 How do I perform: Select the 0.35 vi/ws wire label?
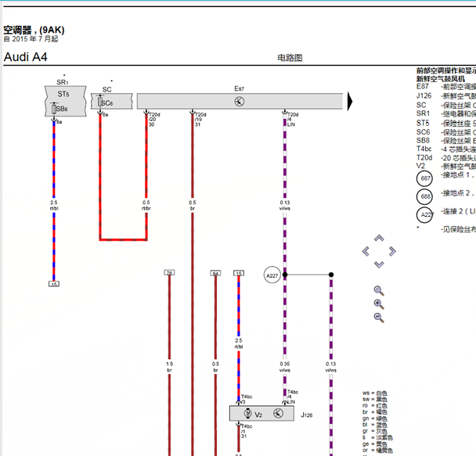coord(285,367)
